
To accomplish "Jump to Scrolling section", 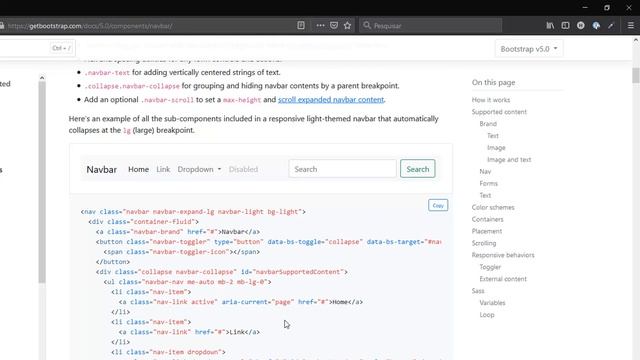I will click(x=484, y=243).
